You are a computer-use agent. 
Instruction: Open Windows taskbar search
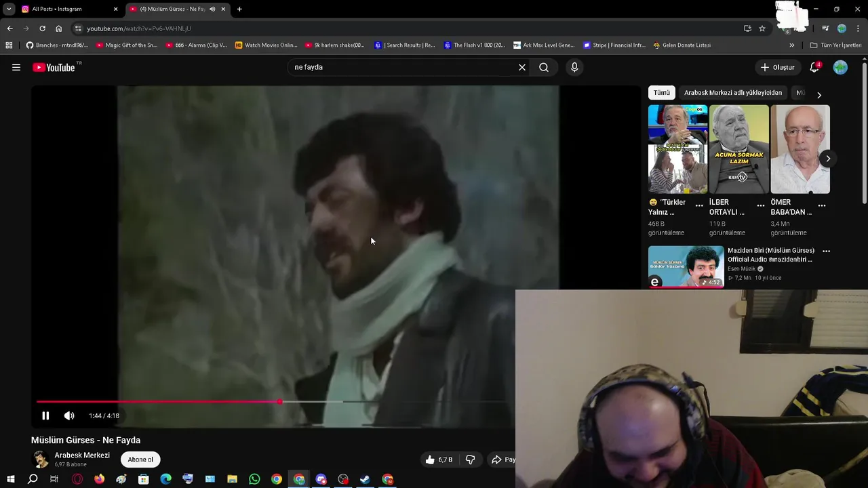point(33,479)
